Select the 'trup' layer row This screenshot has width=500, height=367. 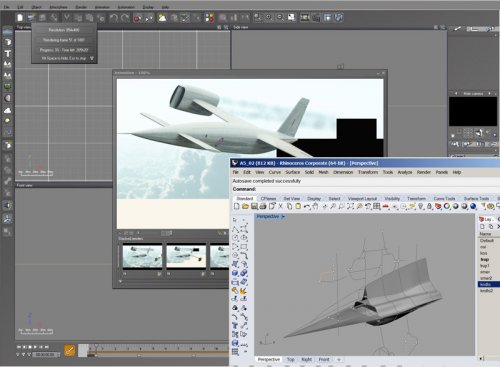pos(489,259)
